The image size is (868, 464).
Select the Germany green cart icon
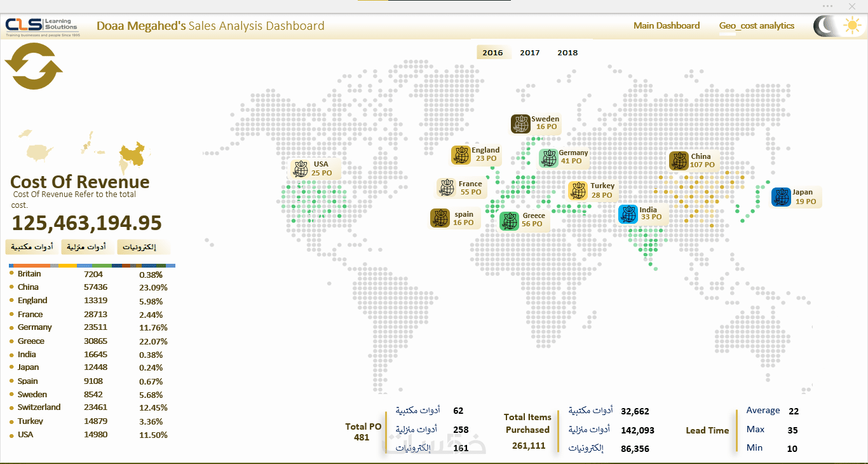pyautogui.click(x=548, y=158)
